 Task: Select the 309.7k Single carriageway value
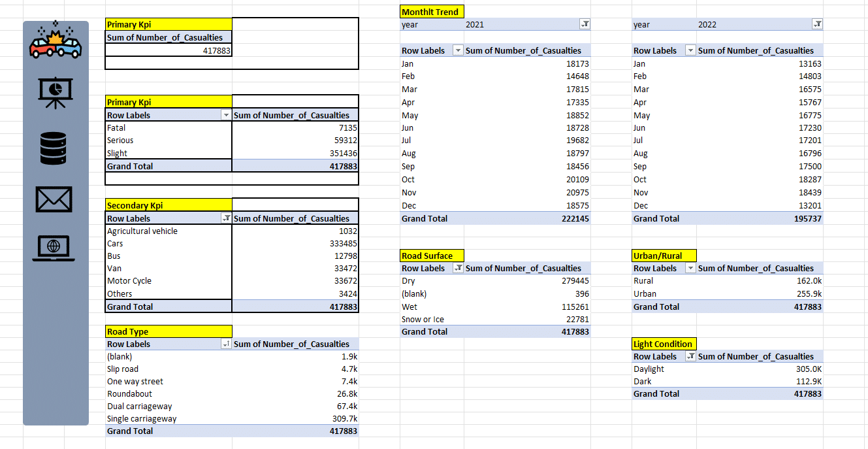(x=295, y=418)
